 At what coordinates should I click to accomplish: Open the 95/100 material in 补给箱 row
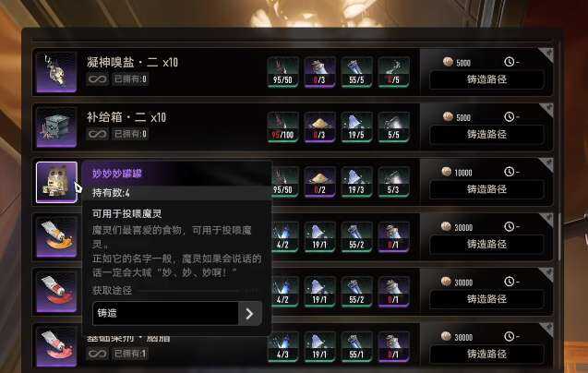coord(282,127)
